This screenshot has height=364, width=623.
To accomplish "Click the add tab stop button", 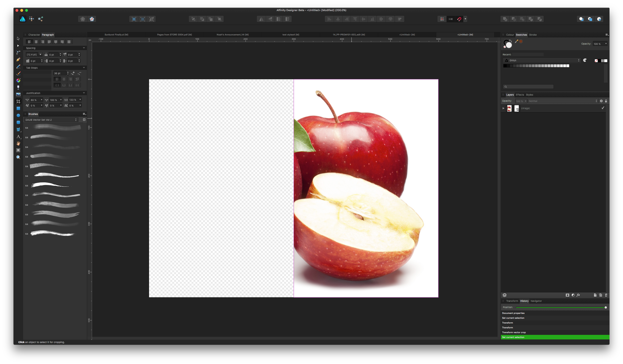I will click(73, 73).
